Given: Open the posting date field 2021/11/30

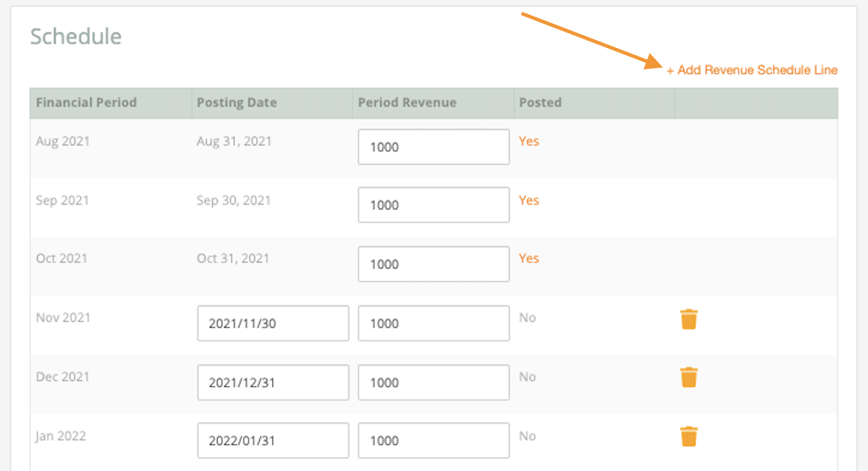Looking at the screenshot, I should coord(273,323).
